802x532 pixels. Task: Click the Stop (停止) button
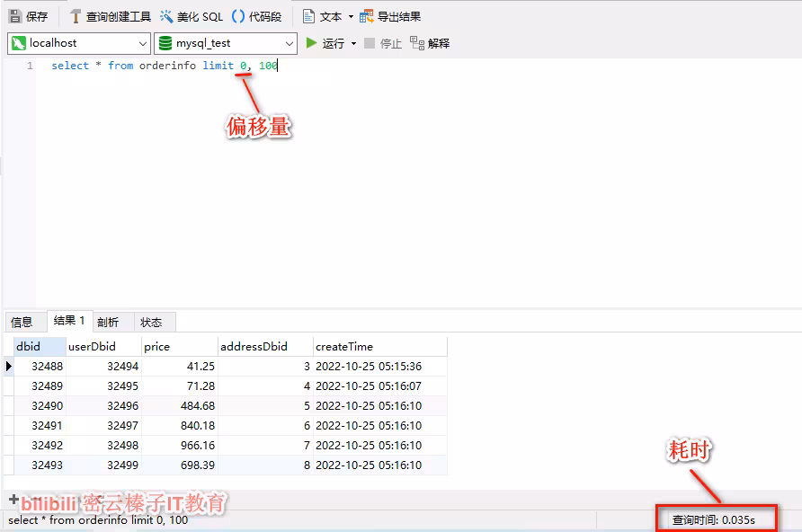(x=383, y=43)
